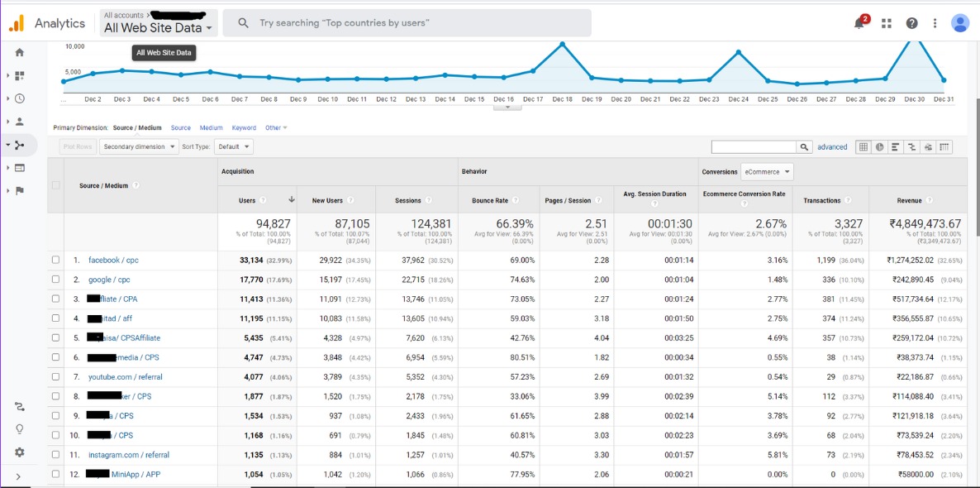The height and width of the screenshot is (488, 980).
Task: Switch to the performance bar chart view
Action: point(896,146)
